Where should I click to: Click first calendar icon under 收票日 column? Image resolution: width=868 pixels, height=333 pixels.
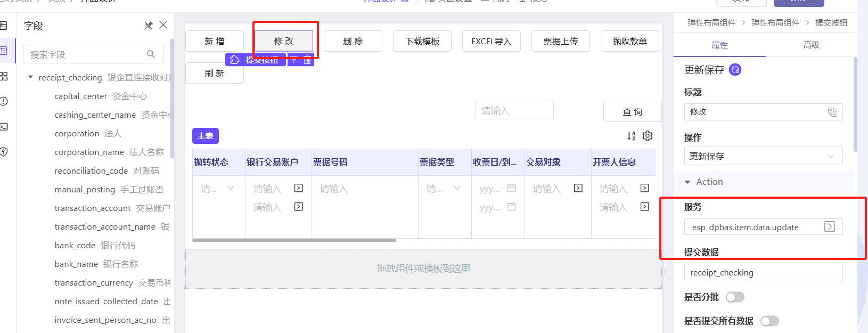pyautogui.click(x=512, y=188)
